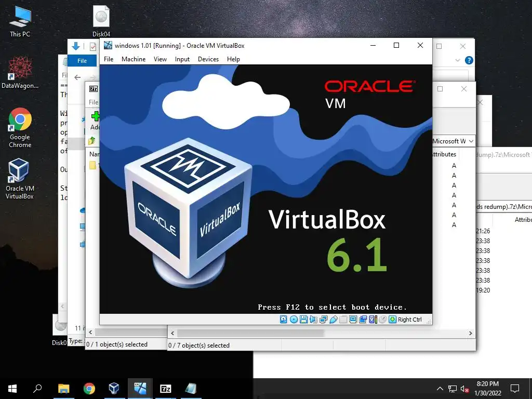532x399 pixels.
Task: Click the mouse integration indicator in VirtualBox status bar
Action: [382, 320]
